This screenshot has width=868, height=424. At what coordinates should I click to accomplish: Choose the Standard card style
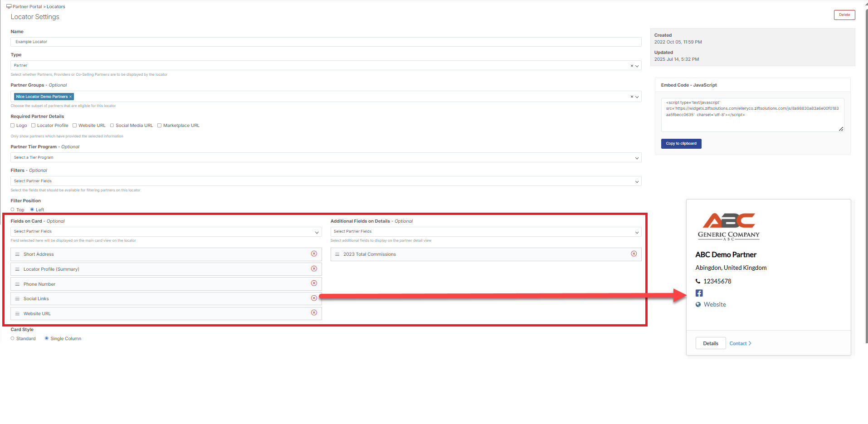coord(13,338)
